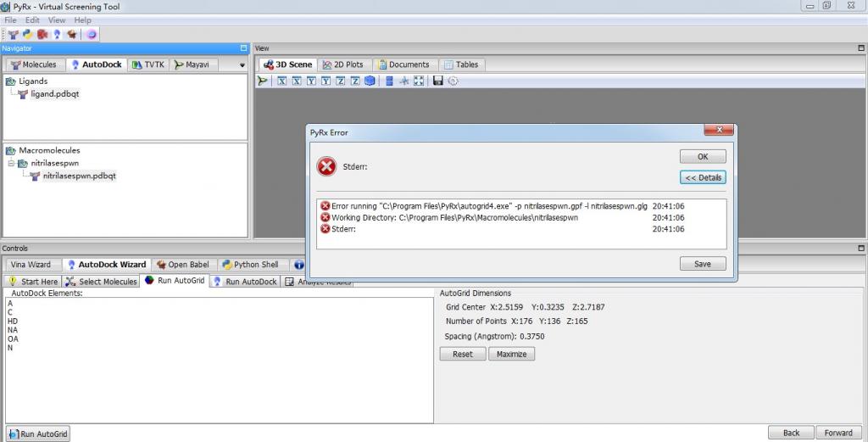Click the load molecule toolbar icon
Image resolution: width=868 pixels, height=442 pixels.
[x=14, y=34]
